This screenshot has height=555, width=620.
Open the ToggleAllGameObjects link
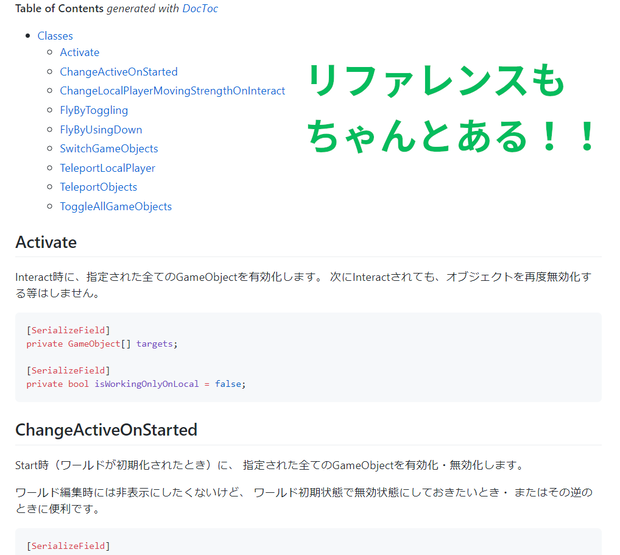(116, 206)
